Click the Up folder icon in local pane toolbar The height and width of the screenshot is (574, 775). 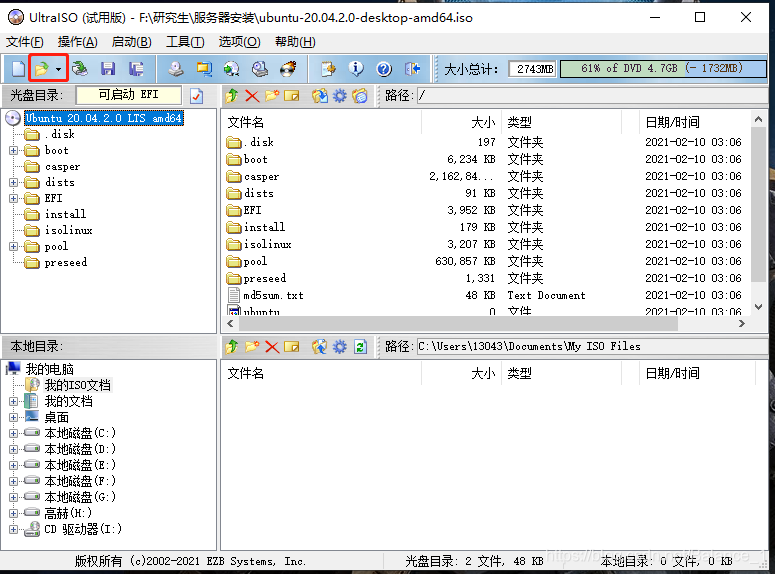(x=232, y=347)
